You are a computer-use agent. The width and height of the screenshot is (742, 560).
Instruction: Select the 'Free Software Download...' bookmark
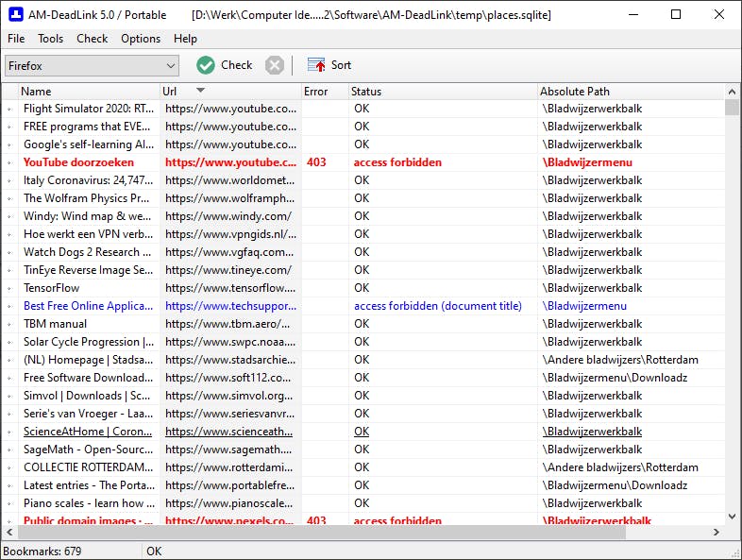coord(88,379)
